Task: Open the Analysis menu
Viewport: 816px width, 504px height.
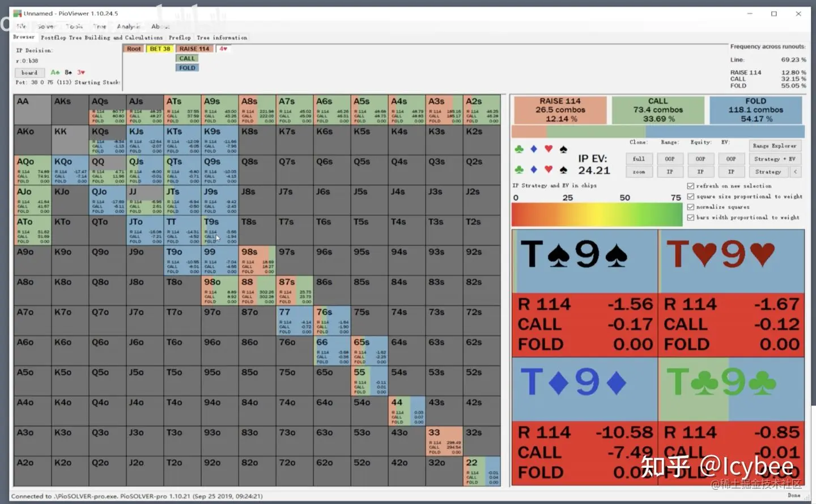Action: (129, 26)
